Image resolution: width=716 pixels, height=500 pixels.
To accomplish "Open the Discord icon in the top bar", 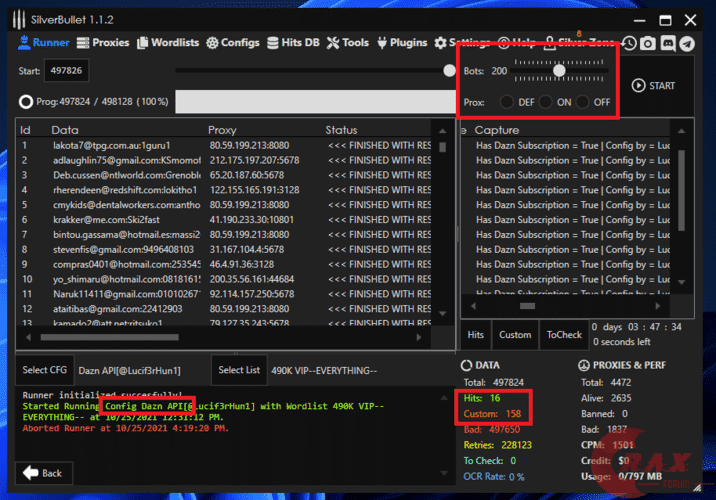I will (x=667, y=43).
